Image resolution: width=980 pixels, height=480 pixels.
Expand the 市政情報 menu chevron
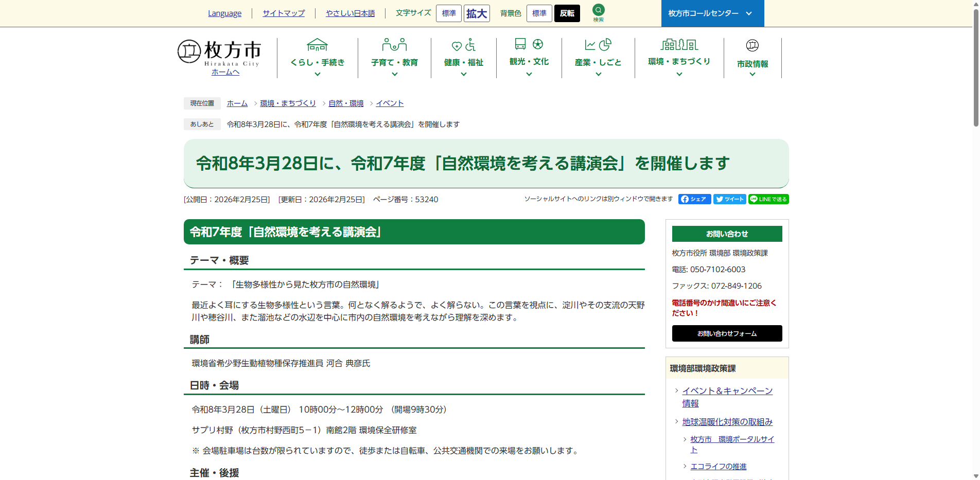tap(752, 75)
